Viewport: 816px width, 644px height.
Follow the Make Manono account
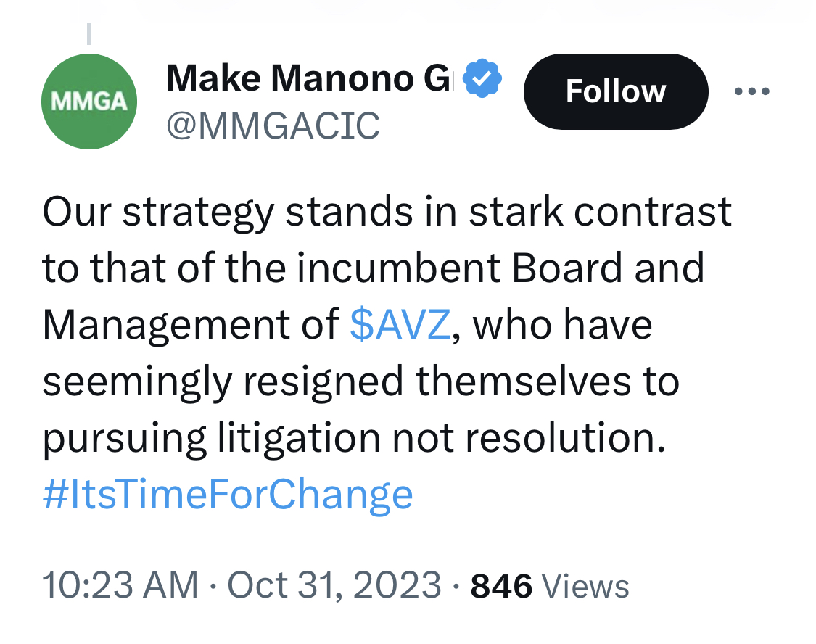(616, 91)
